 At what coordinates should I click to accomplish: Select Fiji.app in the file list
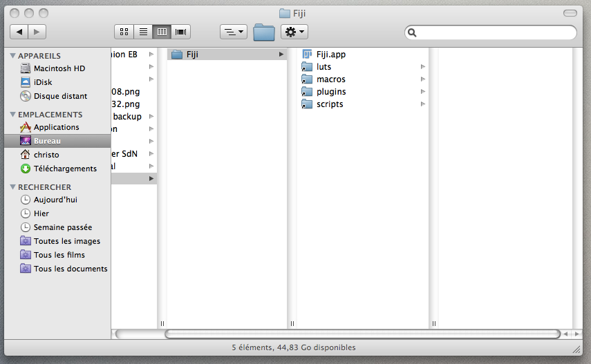point(362,55)
